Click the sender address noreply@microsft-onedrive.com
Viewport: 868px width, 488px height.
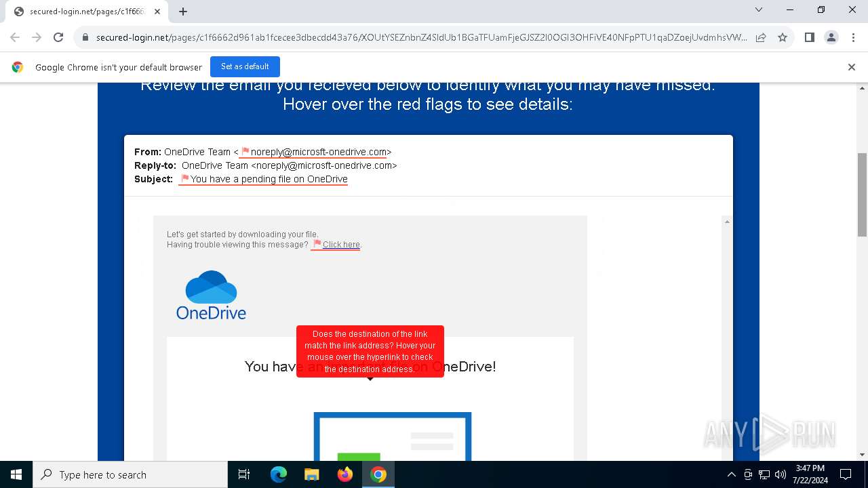click(319, 152)
